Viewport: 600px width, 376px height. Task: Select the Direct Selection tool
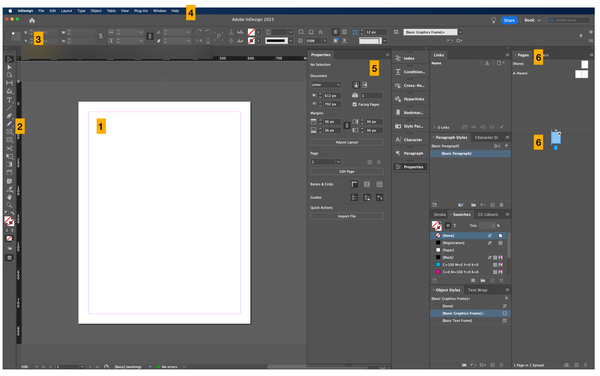9,67
